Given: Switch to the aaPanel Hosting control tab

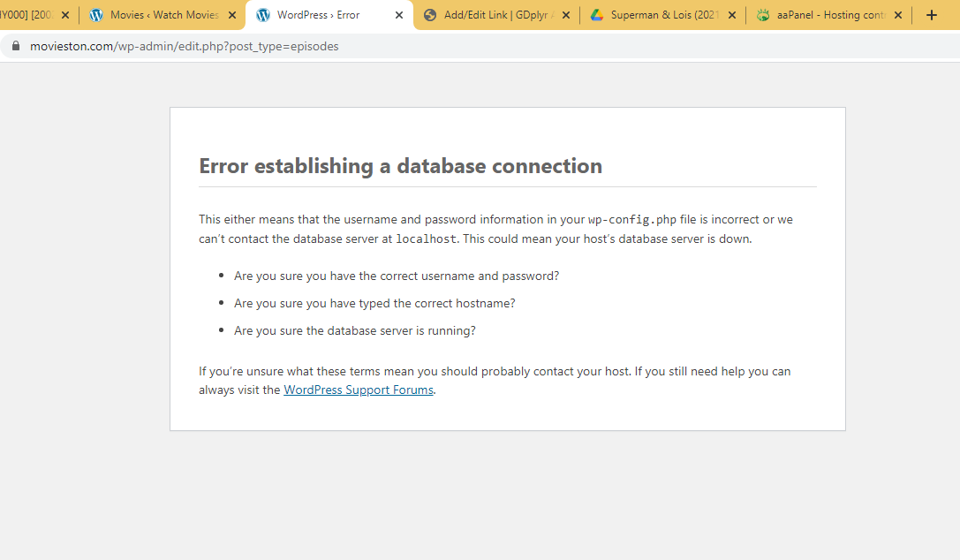Looking at the screenshot, I should 830,15.
